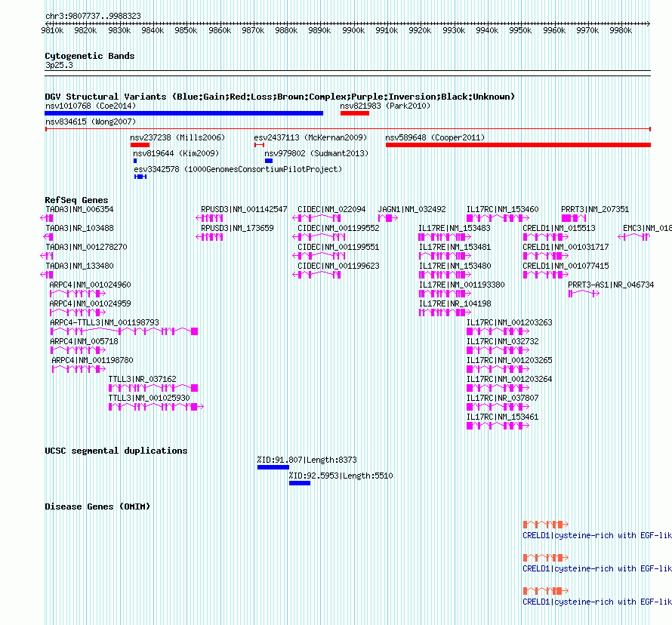Select duplication label %ID:91.807|Length:8373
Screen dimensions: 672x625
coord(307,460)
